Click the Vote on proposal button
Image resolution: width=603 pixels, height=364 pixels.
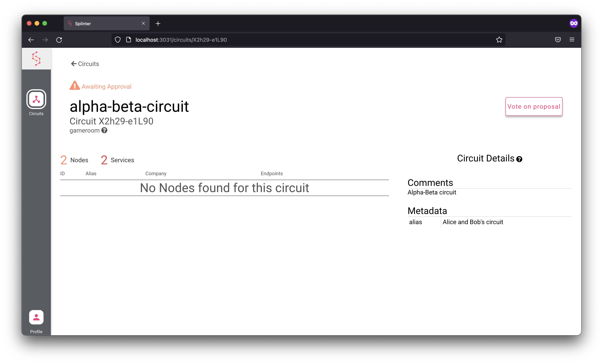(x=534, y=107)
